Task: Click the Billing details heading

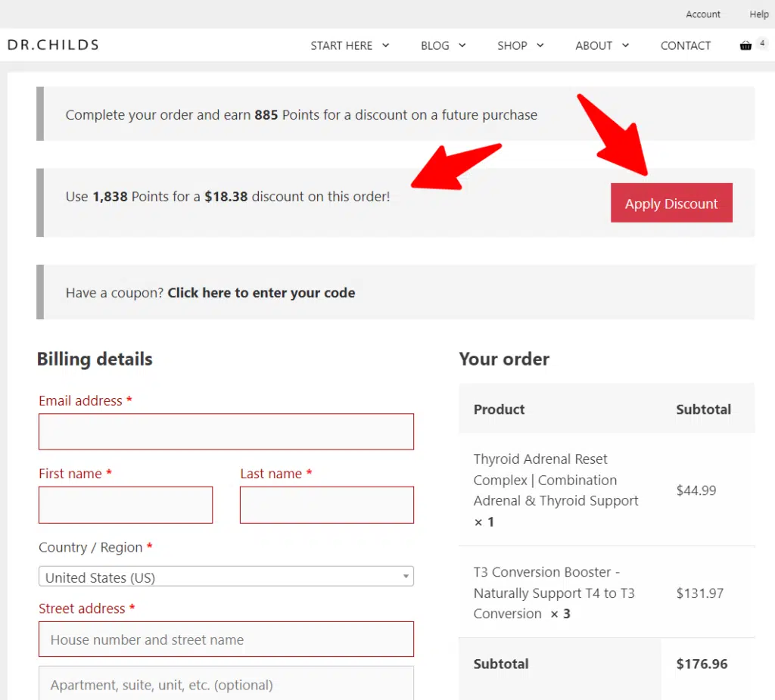Action: [x=95, y=359]
